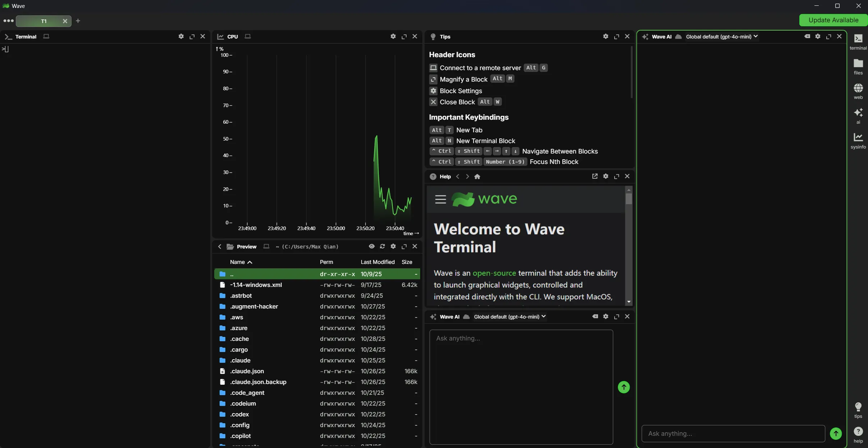Open the workspace switcher three-dots menu
This screenshot has height=448, width=868.
point(8,21)
